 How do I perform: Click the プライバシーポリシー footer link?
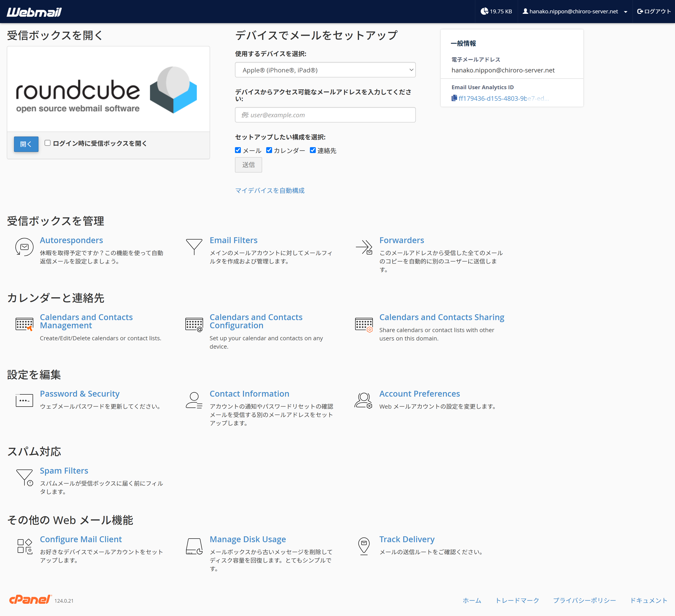[584, 600]
